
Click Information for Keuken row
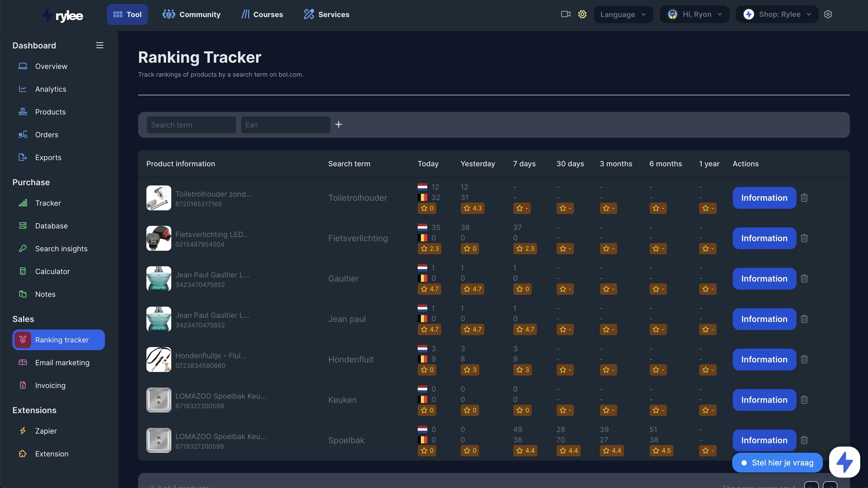[764, 400]
